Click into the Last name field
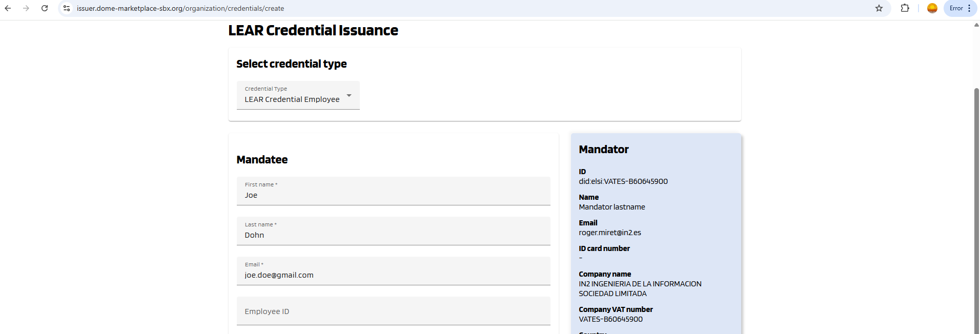Image resolution: width=980 pixels, height=334 pixels. pyautogui.click(x=393, y=235)
